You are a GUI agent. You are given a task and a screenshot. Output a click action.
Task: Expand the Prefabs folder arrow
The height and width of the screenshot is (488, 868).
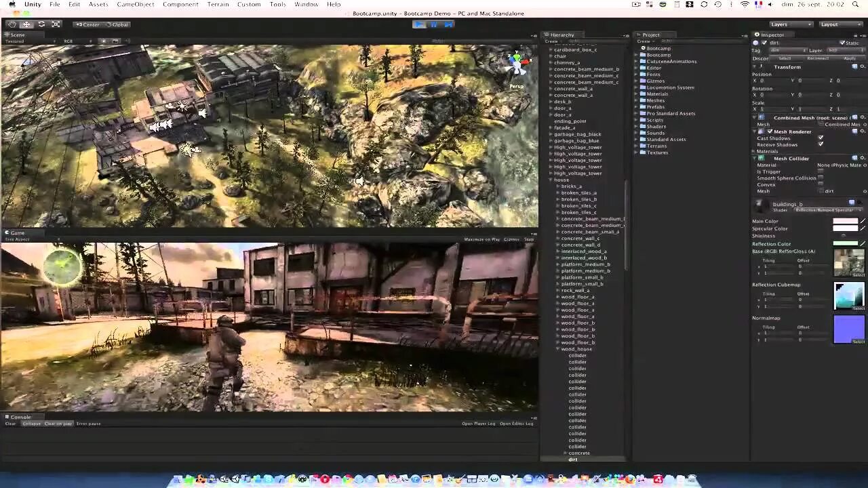637,107
